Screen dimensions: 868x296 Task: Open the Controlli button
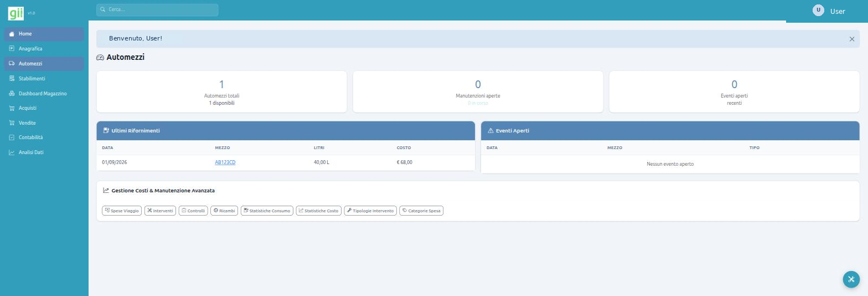pos(193,211)
